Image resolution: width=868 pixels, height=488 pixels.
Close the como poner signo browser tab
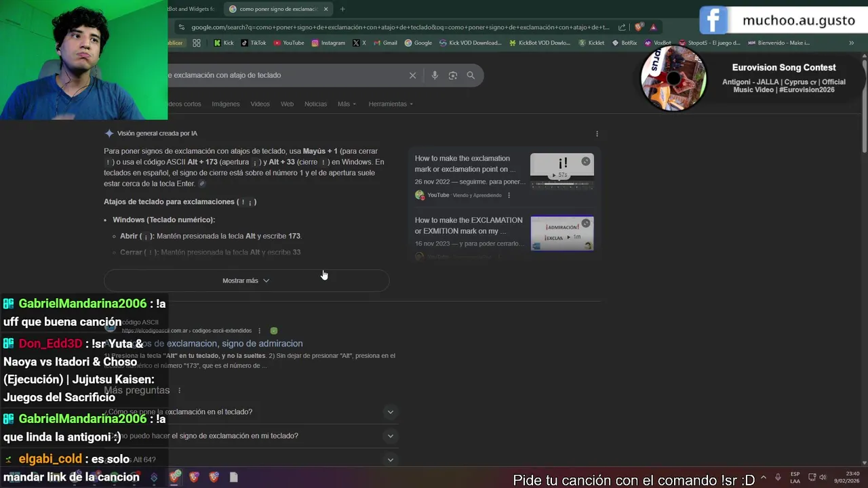click(325, 9)
